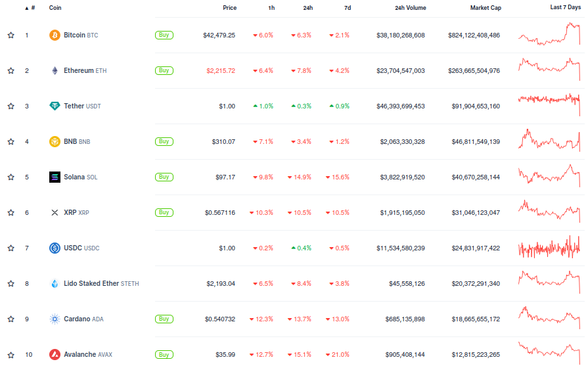Open Solana's 7-day sparkline chart
This screenshot has height=368, width=588.
pyautogui.click(x=549, y=175)
